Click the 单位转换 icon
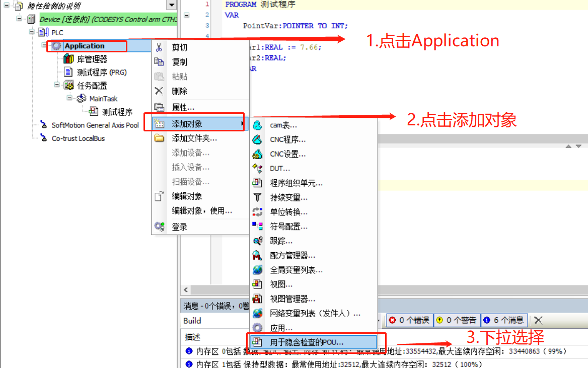 [x=257, y=211]
